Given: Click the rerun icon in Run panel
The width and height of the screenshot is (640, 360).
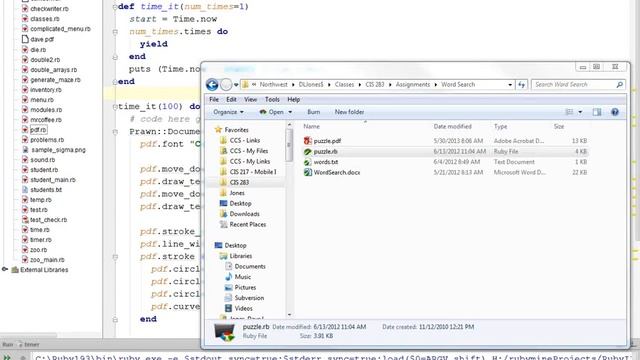Looking at the screenshot, I should pos(7,357).
